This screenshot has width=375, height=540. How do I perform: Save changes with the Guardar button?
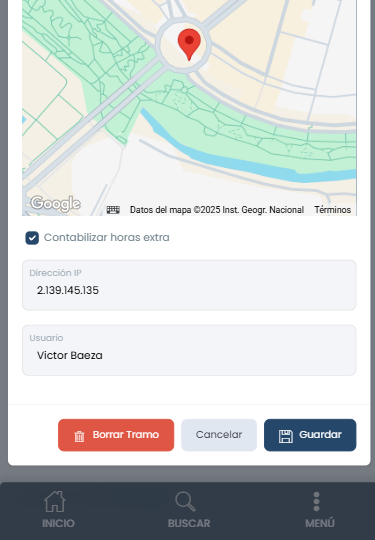(310, 435)
